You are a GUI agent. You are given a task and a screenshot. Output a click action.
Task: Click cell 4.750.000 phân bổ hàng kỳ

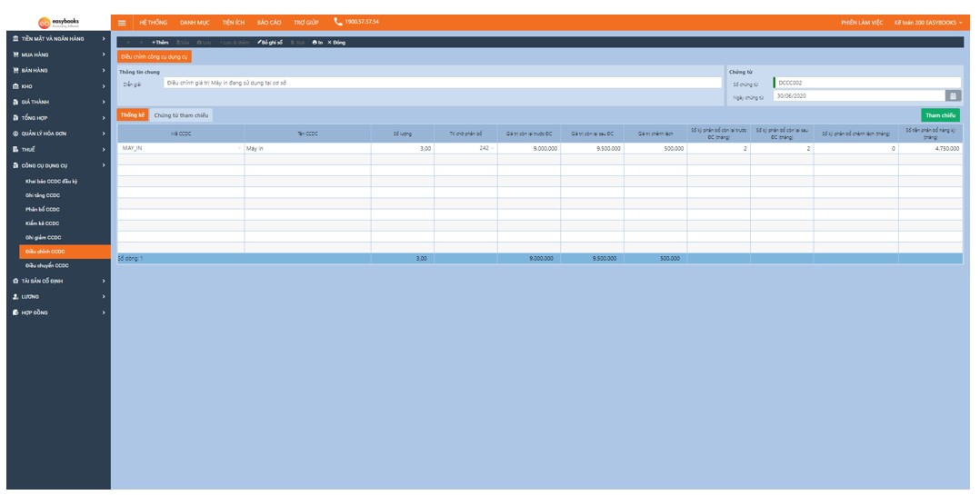[x=931, y=149]
